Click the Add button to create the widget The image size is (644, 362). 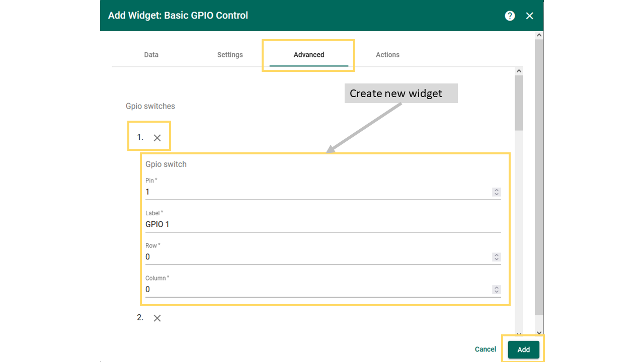[x=523, y=349]
